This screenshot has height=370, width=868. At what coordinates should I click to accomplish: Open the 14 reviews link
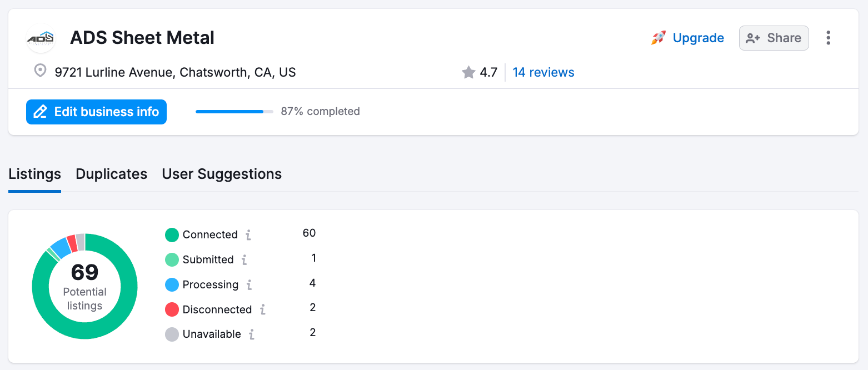(543, 72)
